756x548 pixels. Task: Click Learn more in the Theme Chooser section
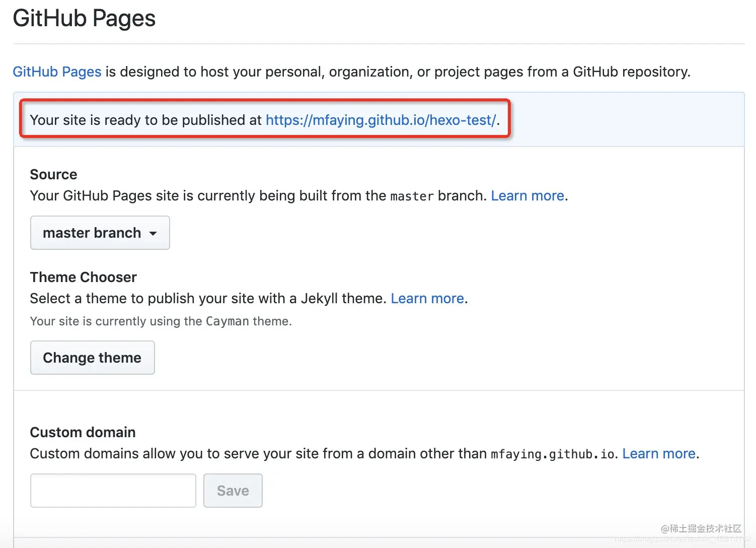click(x=427, y=298)
